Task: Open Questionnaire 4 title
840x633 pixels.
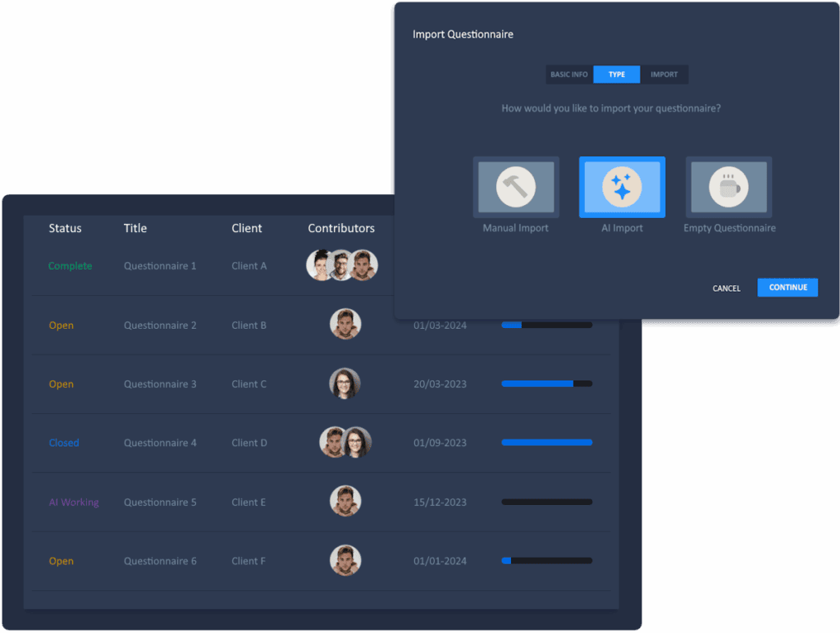Action: (x=160, y=443)
